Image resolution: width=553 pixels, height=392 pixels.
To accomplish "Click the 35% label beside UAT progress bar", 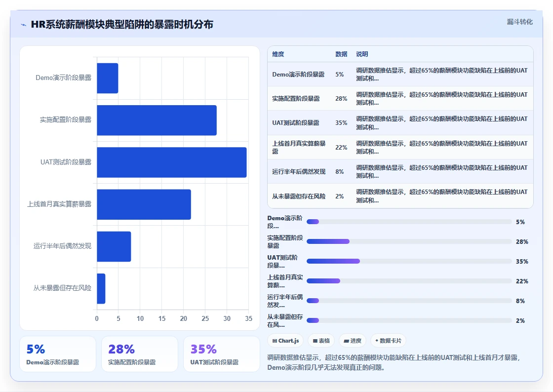I will 522,262.
